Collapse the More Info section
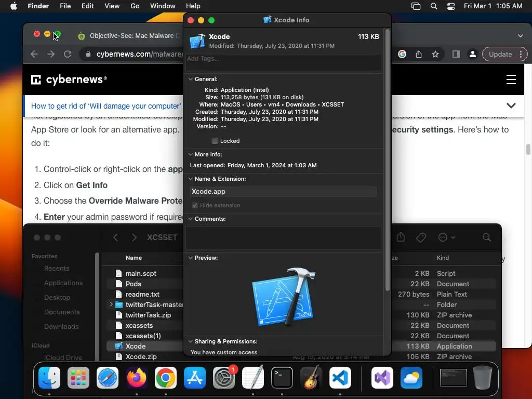 pos(190,154)
